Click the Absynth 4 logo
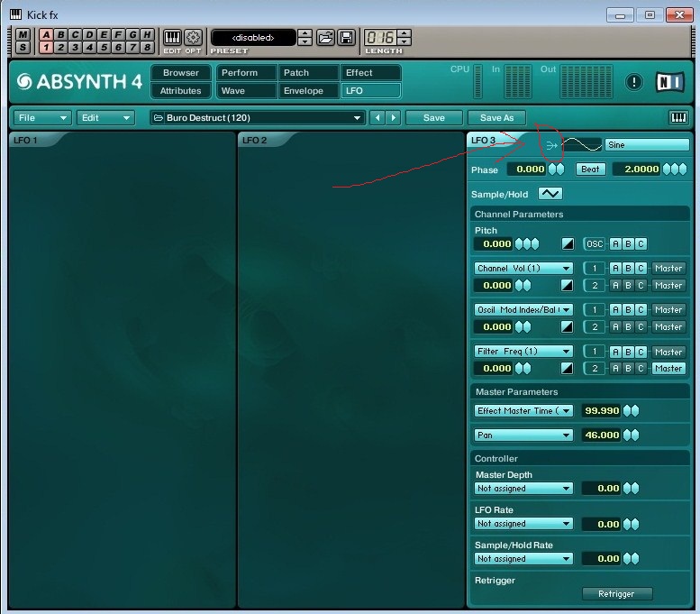This screenshot has width=700, height=614. pos(79,82)
